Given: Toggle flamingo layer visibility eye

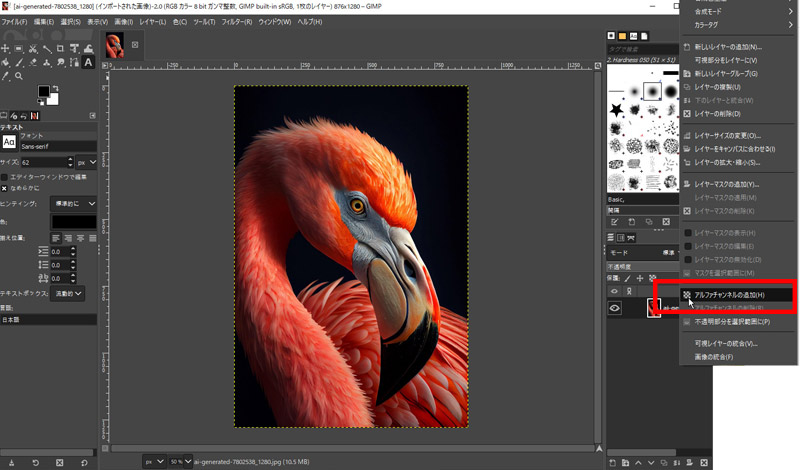Looking at the screenshot, I should click(615, 309).
